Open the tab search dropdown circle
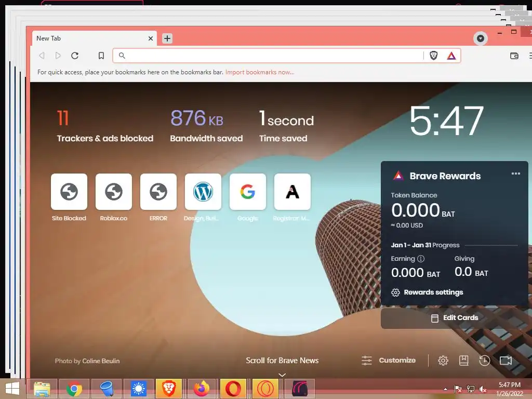Viewport: 532px width, 399px height. 481,38
